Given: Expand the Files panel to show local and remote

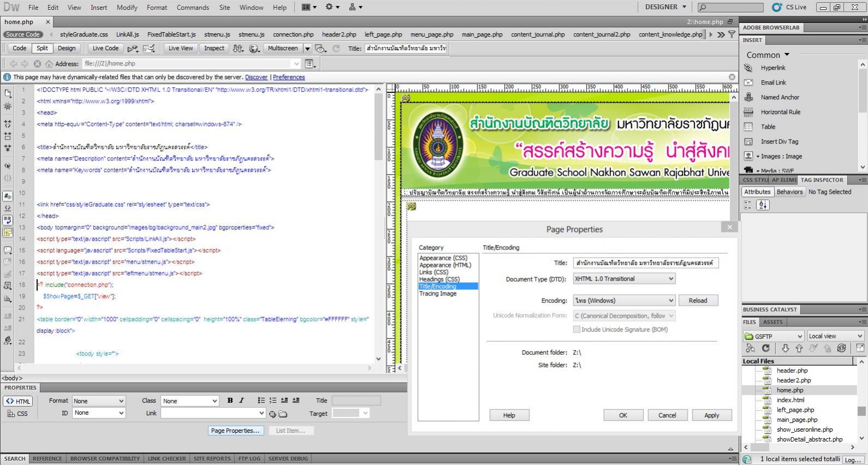Looking at the screenshot, I should point(860,348).
